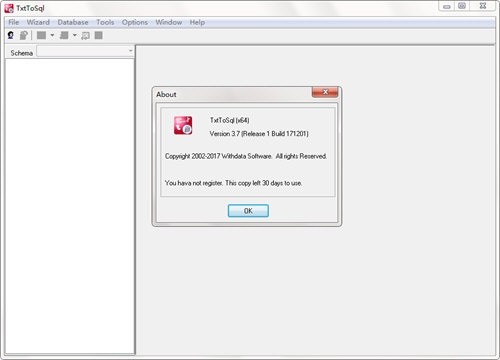This screenshot has width=500, height=360.
Task: Click the person icon in the toolbar
Action: coord(11,35)
